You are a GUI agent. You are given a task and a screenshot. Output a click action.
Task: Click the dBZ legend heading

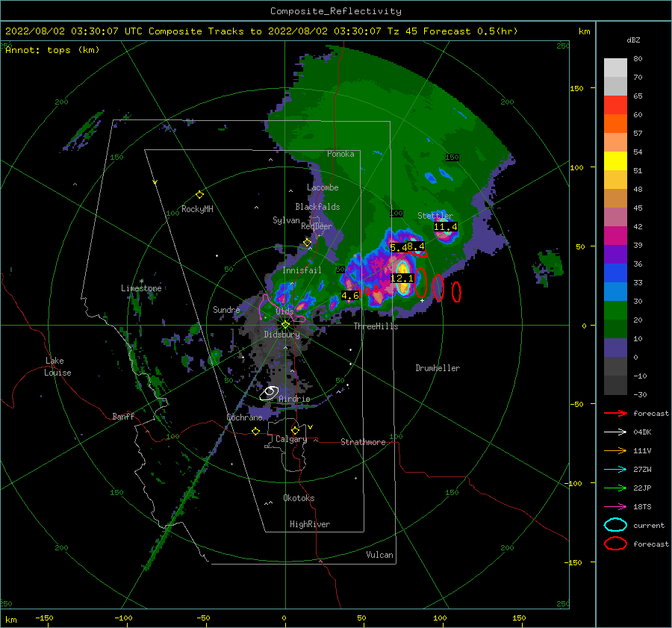click(x=633, y=40)
